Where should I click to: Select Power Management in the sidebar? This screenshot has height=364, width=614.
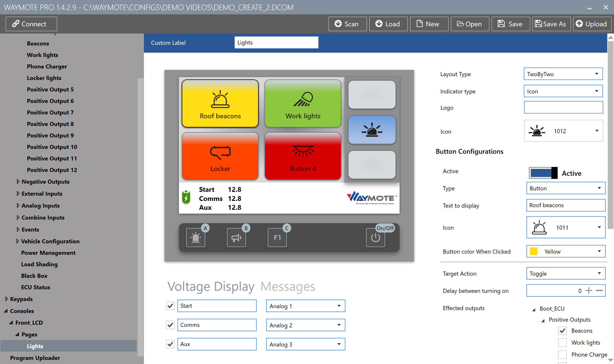(48, 253)
